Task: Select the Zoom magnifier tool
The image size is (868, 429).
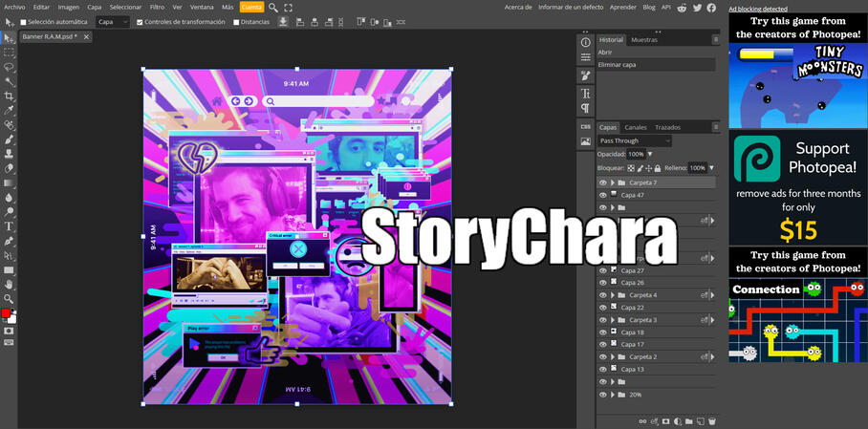Action: click(x=9, y=299)
